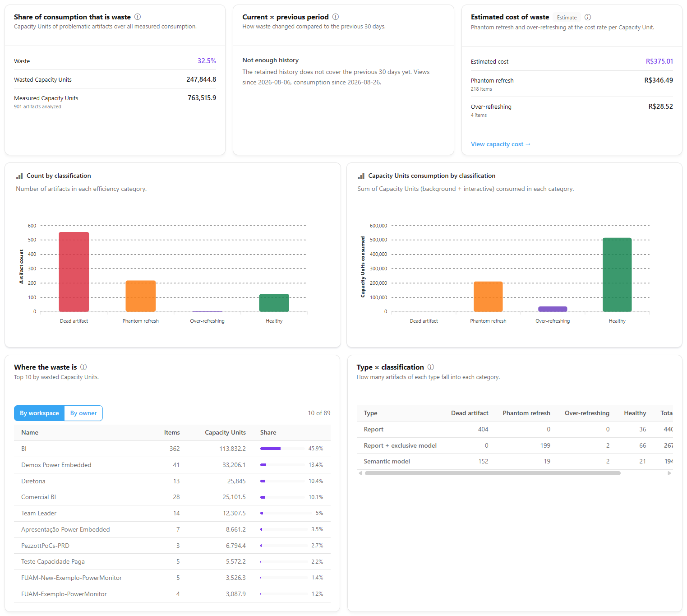687x616 pixels.
Task: Click bar chart icon of Count by classification
Action: pyautogui.click(x=19, y=176)
